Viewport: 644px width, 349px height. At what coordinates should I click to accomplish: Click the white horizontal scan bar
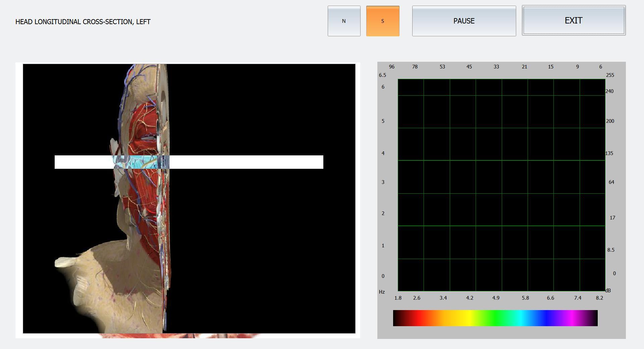(189, 162)
